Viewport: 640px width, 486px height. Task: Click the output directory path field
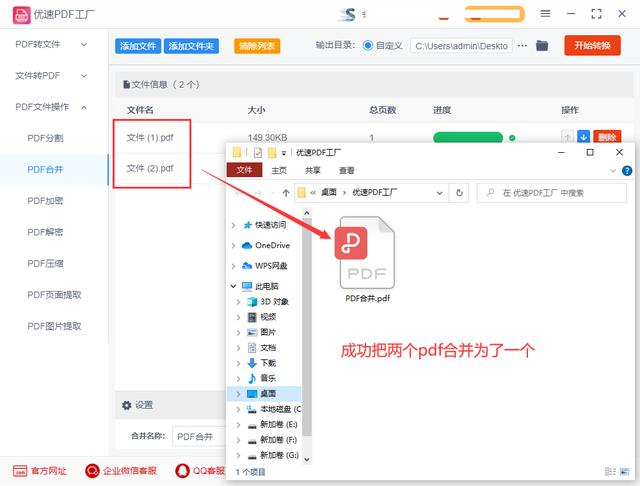pos(462,46)
